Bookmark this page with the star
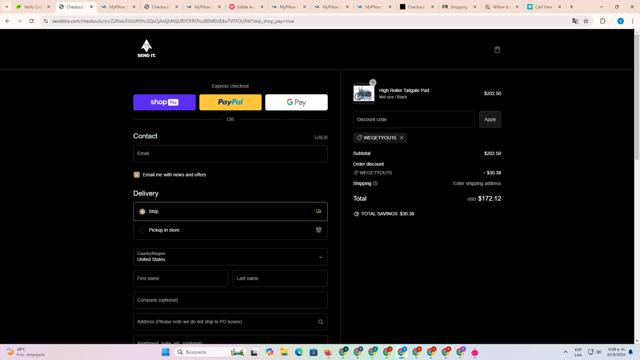Image resolution: width=640 pixels, height=360 pixels. 586,21
